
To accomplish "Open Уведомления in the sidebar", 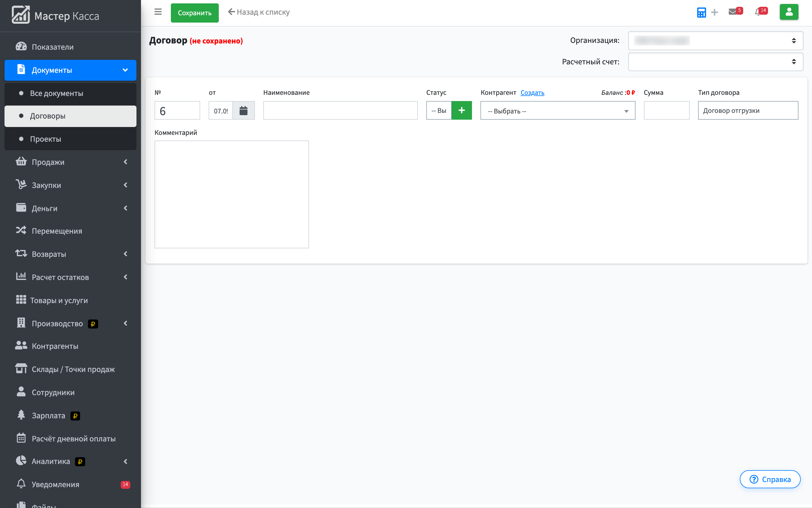I will pyautogui.click(x=70, y=484).
